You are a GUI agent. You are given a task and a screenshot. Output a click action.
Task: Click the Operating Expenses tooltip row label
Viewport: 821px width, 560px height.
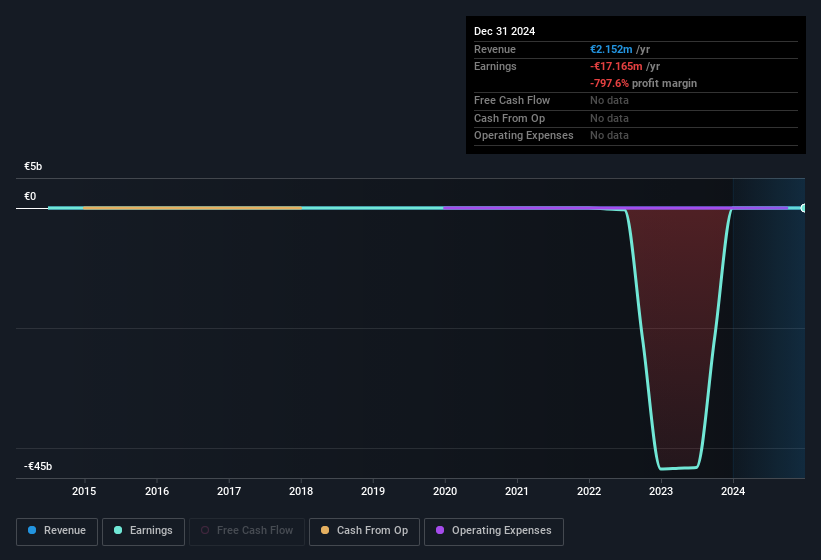point(524,135)
